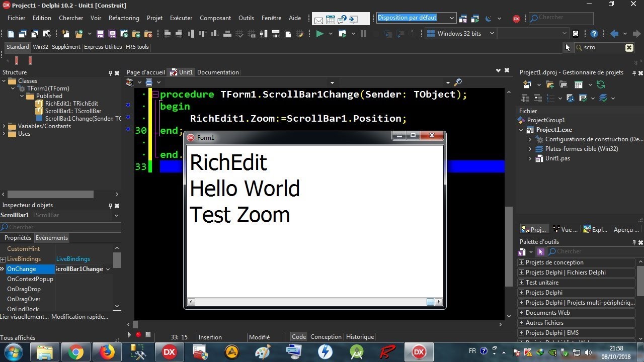Expand the Plates-formes cible (Win32) node
The width and height of the screenshot is (644, 362).
click(x=530, y=149)
